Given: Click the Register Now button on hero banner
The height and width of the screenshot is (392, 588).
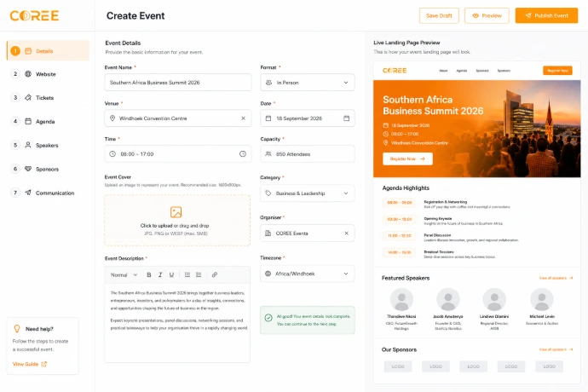Looking at the screenshot, I should [407, 159].
